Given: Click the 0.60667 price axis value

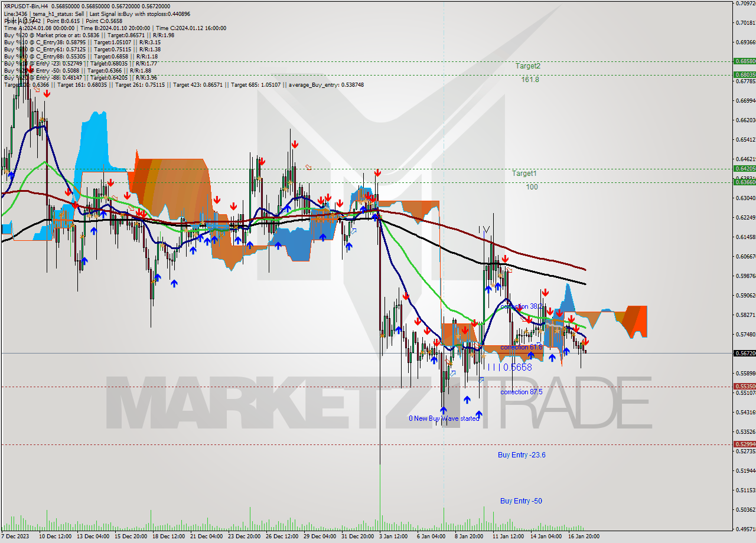Looking at the screenshot, I should (745, 257).
